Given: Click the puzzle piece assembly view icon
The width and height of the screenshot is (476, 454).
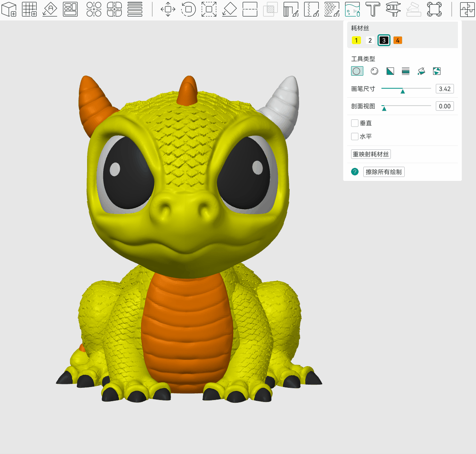Looking at the screenshot, I should click(467, 9).
